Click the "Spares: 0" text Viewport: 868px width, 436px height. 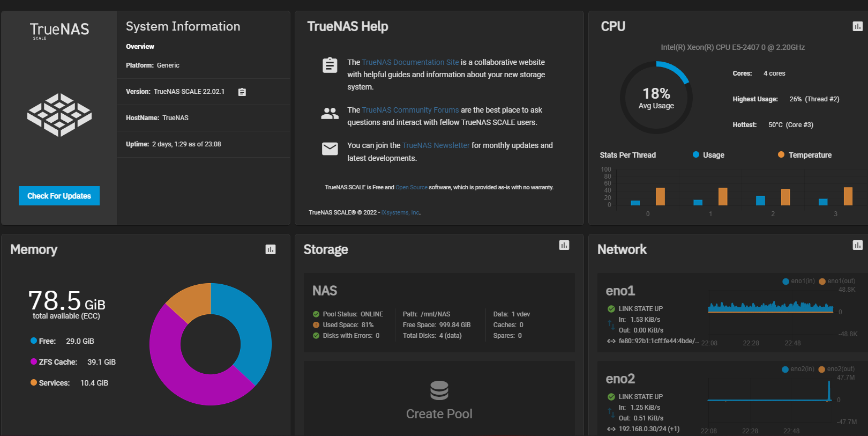[x=507, y=336]
